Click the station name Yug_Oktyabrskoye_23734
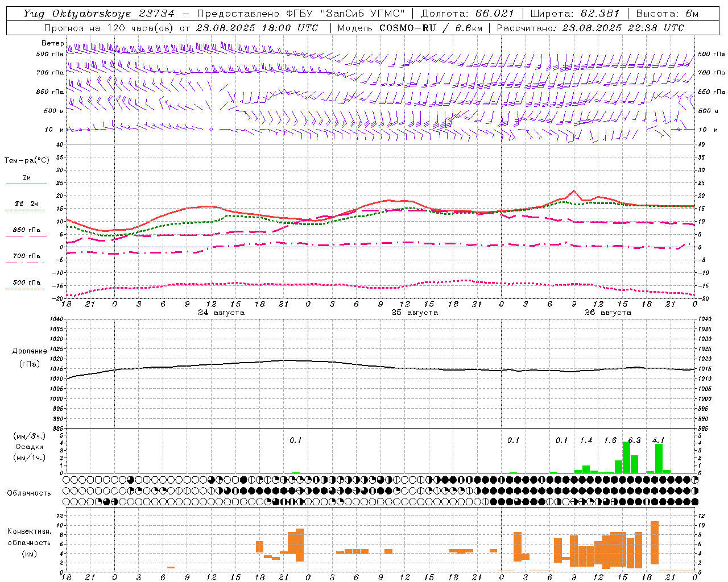The width and height of the screenshot is (728, 582). coord(99,14)
